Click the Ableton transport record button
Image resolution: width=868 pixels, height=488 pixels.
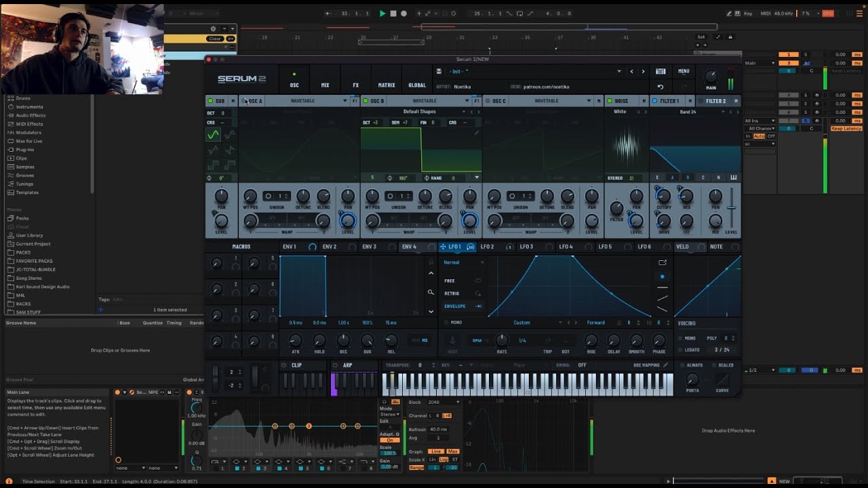pos(404,14)
